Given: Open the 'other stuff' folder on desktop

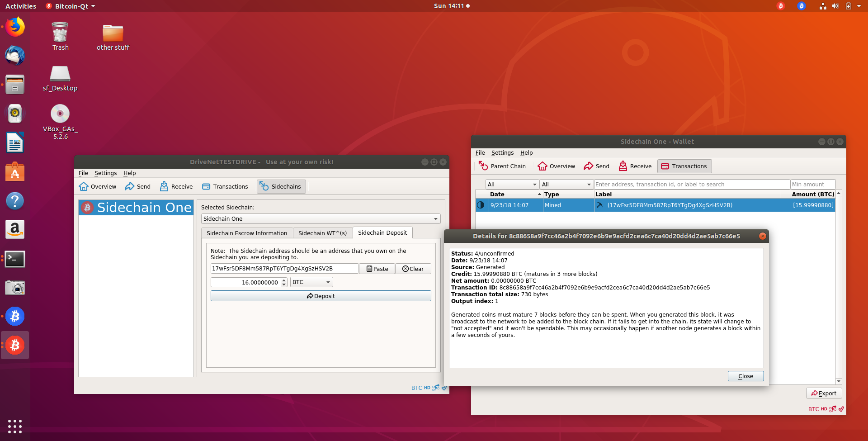Looking at the screenshot, I should pyautogui.click(x=113, y=37).
